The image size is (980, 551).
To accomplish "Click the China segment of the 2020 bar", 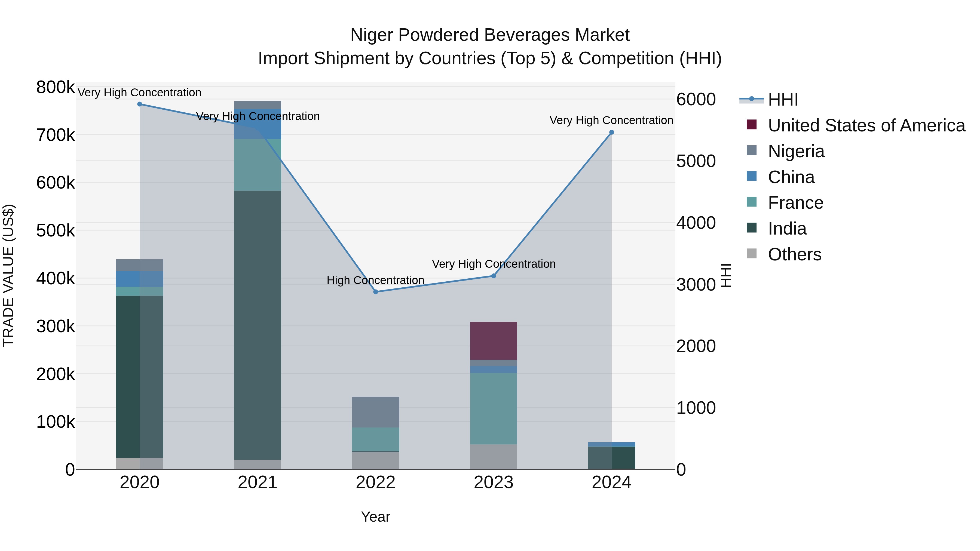I will click(140, 279).
